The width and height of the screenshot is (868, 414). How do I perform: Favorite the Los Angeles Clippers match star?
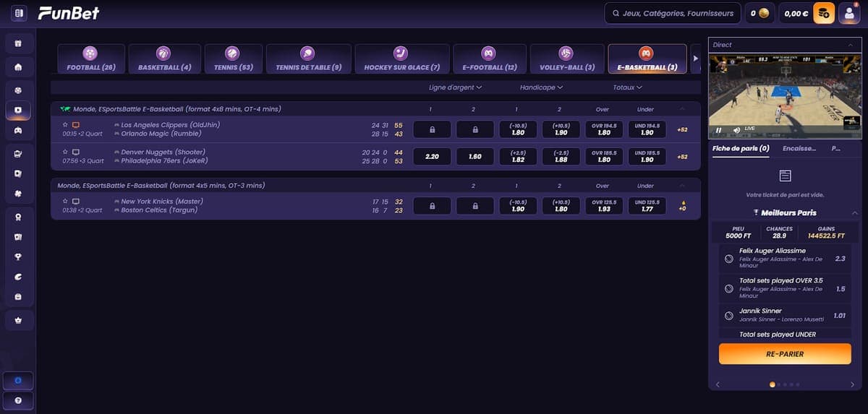[x=65, y=125]
